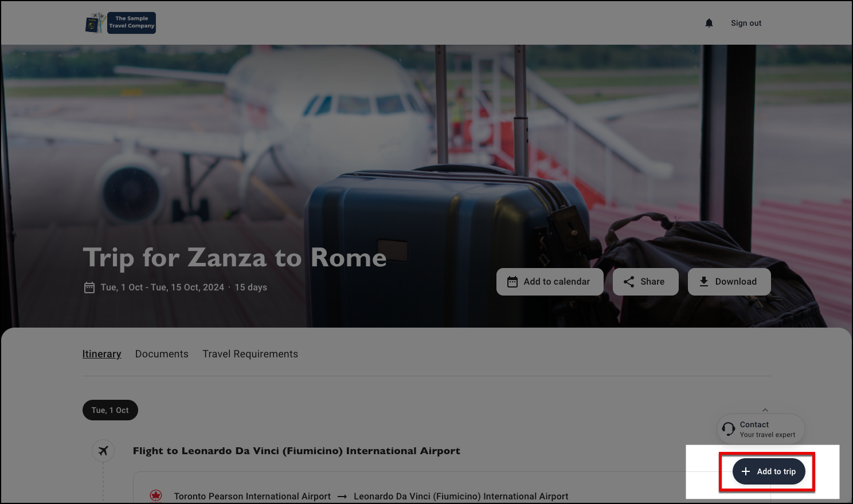Switch to the Documents tab
The image size is (853, 504).
click(x=162, y=354)
